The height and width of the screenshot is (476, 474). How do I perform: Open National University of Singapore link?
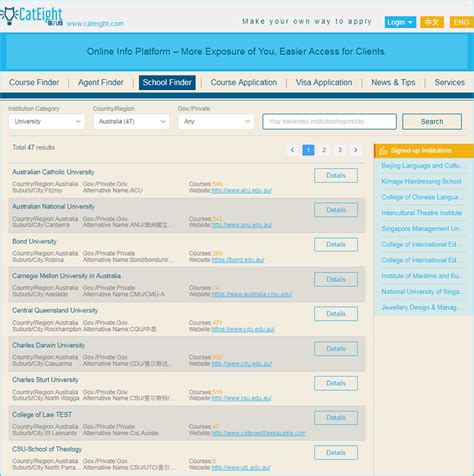pyautogui.click(x=422, y=292)
